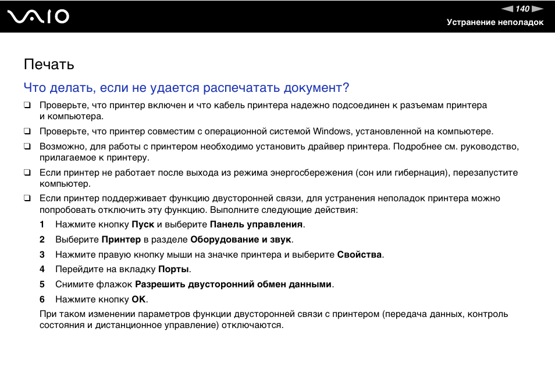
Task: Click the bullet box before the printer cable tip
Action: [x=27, y=106]
